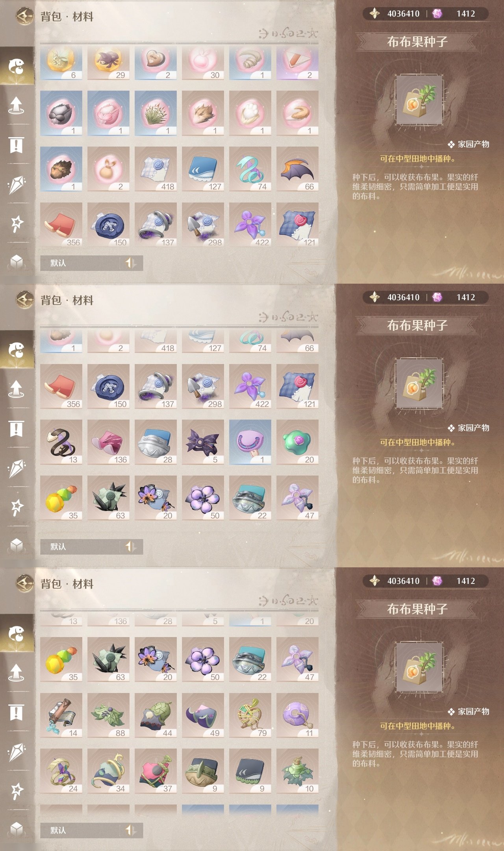Choose the envelope item on purple background
The width and height of the screenshot is (504, 851).
click(297, 63)
